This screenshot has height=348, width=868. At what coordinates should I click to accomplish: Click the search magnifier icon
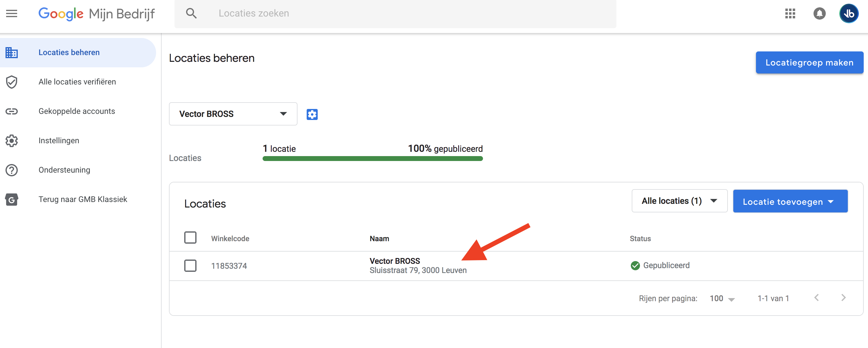coord(191,13)
